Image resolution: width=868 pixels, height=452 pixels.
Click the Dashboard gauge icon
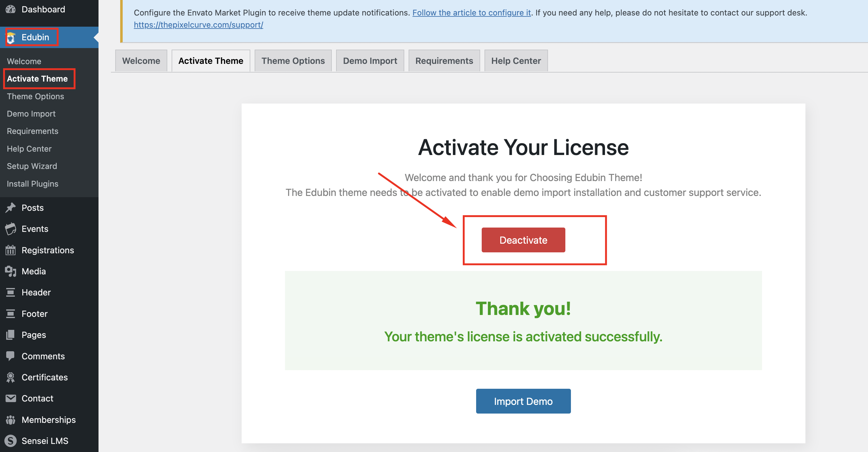pyautogui.click(x=11, y=9)
